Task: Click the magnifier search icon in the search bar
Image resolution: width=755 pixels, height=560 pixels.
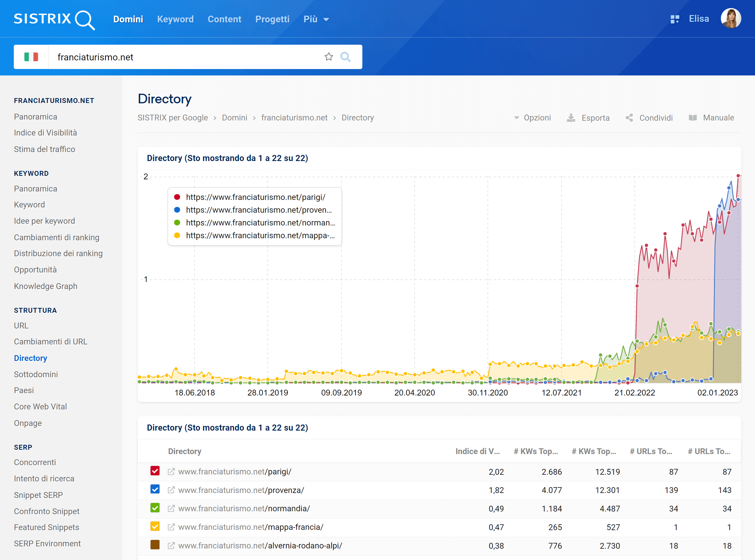Action: tap(345, 57)
